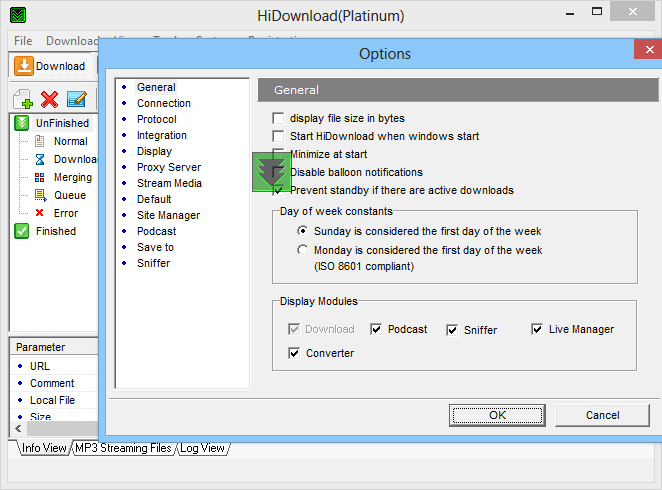This screenshot has height=490, width=662.
Task: Select the Finished tree node
Action: coord(56,231)
